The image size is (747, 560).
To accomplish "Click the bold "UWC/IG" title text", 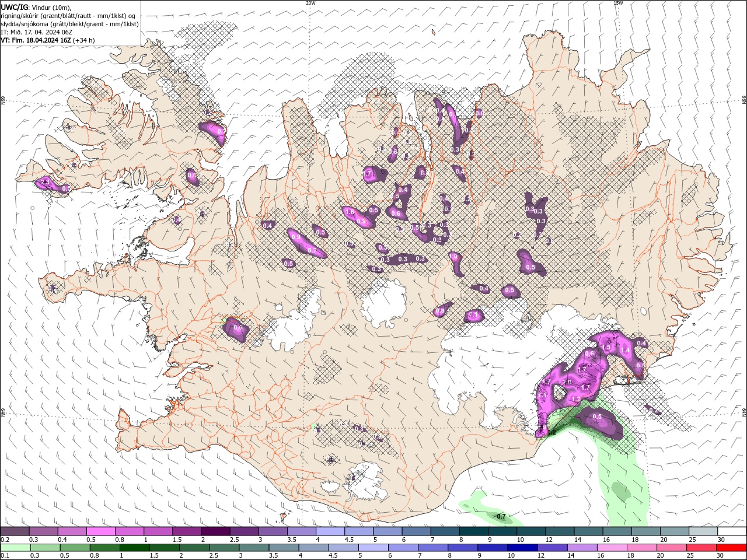I will pyautogui.click(x=13, y=7).
